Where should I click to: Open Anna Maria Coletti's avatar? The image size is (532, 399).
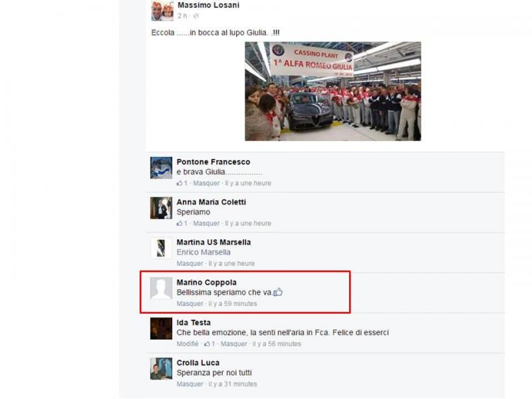pos(161,208)
